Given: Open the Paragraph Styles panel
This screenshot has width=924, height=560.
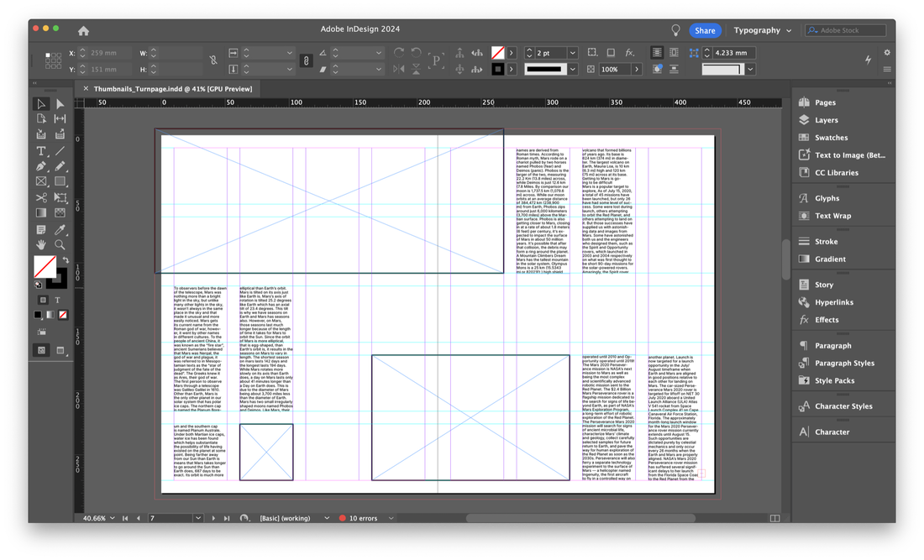Looking at the screenshot, I should click(844, 364).
